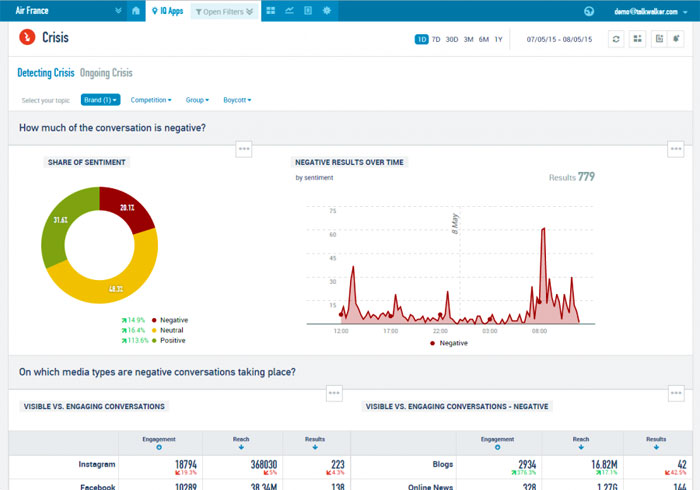Click the yellow neutral donut segment 48.3%
The width and height of the screenshot is (700, 490).
pos(117,288)
